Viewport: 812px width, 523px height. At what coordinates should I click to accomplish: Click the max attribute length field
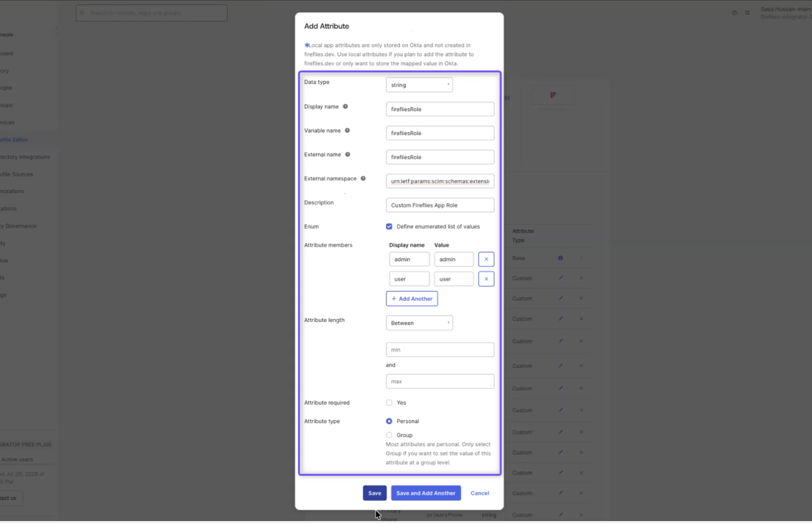point(440,381)
